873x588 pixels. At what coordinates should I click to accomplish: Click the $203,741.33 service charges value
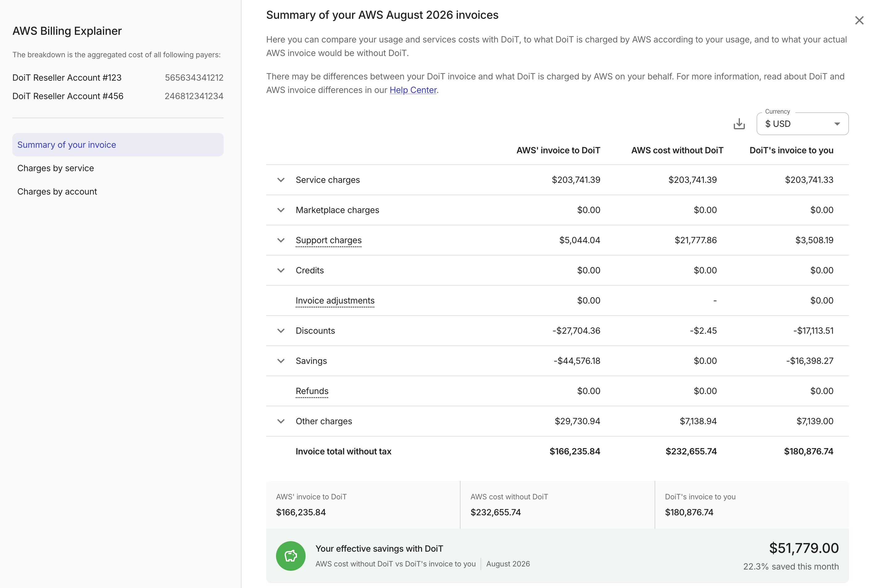click(x=809, y=180)
